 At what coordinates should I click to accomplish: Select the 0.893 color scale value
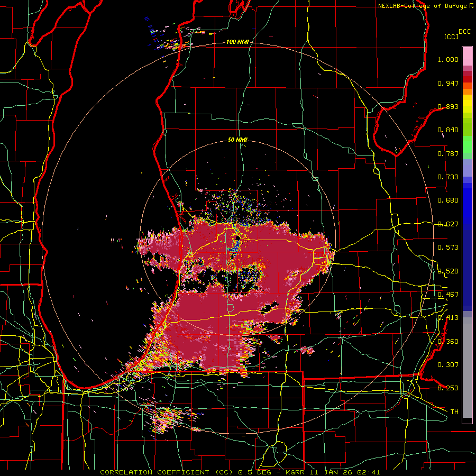pyautogui.click(x=448, y=106)
